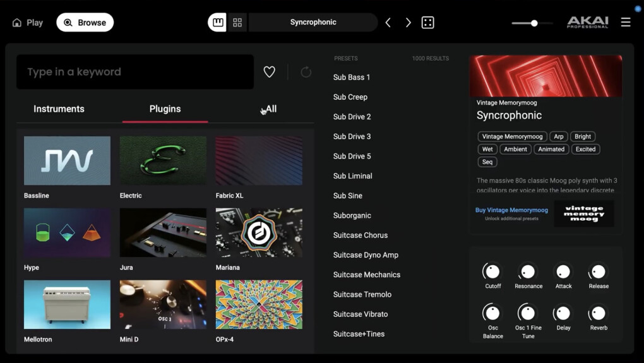Switch to the Plugins tab

click(x=165, y=109)
